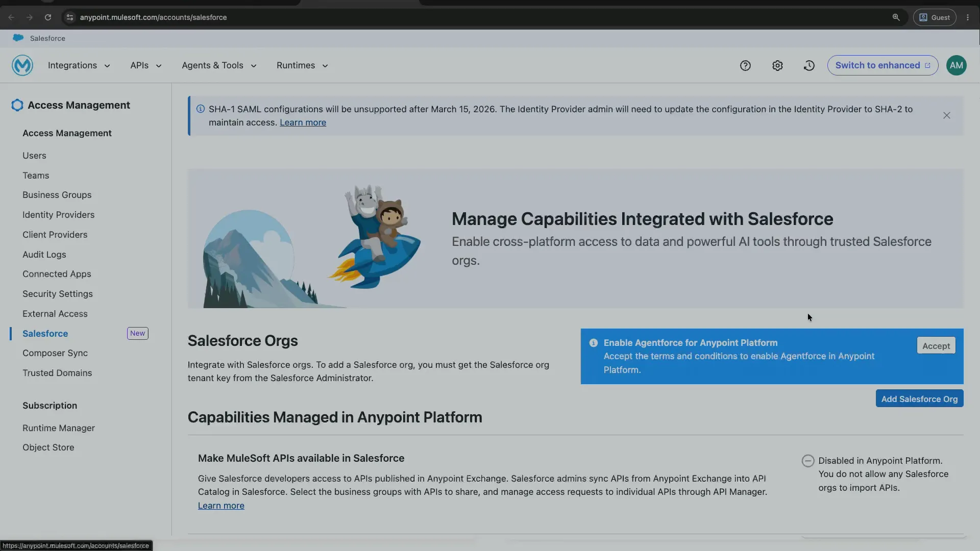980x551 pixels.
Task: Click the Guest profile button
Action: click(x=935, y=17)
